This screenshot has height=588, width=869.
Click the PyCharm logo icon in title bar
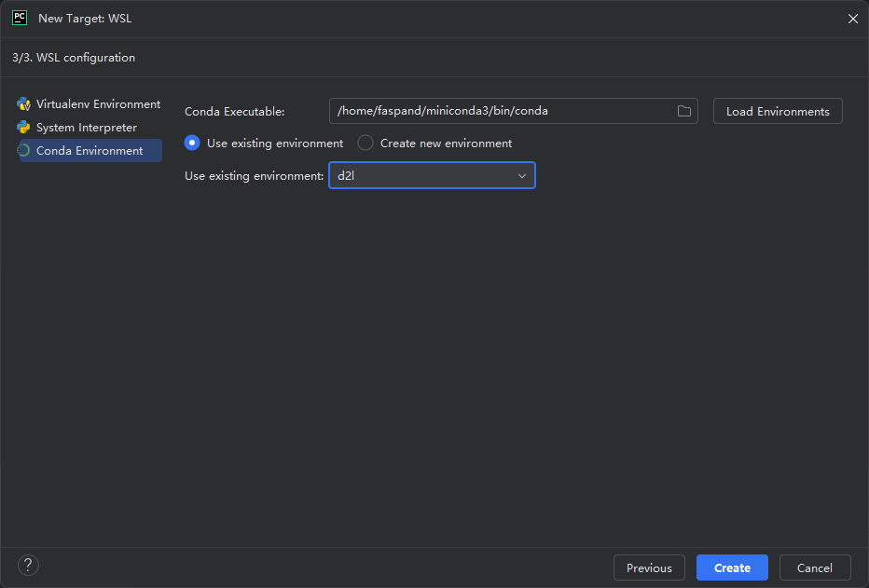click(20, 18)
